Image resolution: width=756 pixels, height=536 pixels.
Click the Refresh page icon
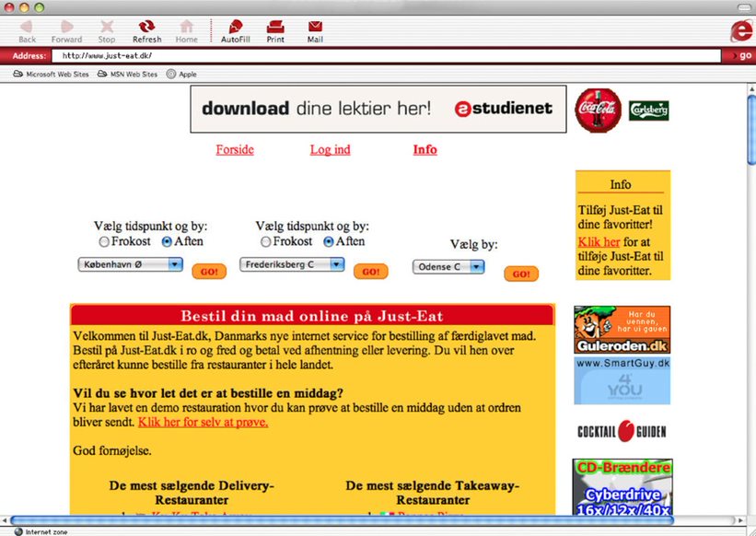coord(146,27)
